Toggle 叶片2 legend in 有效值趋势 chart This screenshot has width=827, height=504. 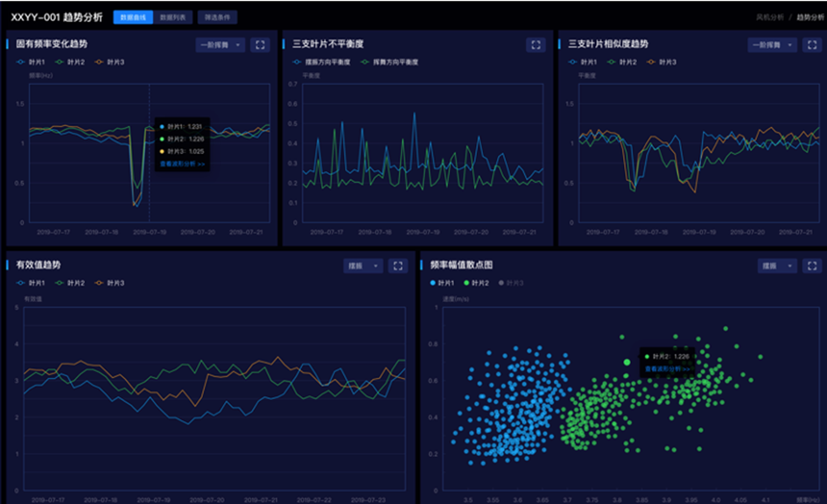(x=70, y=283)
